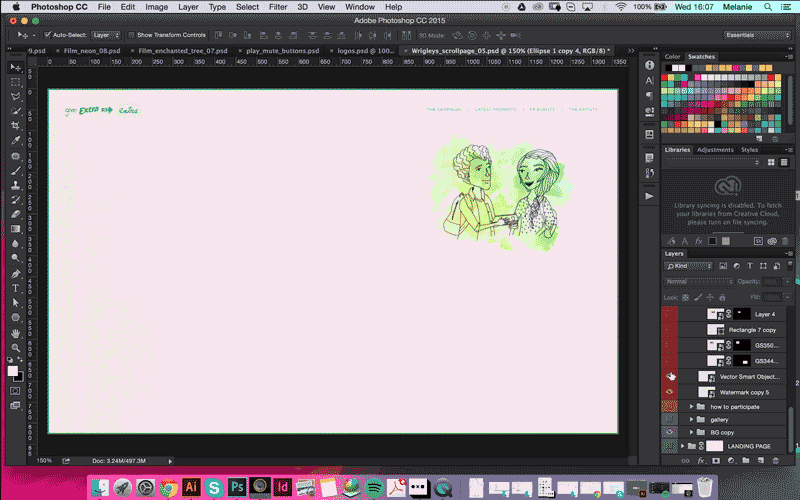This screenshot has width=800, height=500.
Task: Toggle visibility of BG copy group
Action: click(669, 432)
